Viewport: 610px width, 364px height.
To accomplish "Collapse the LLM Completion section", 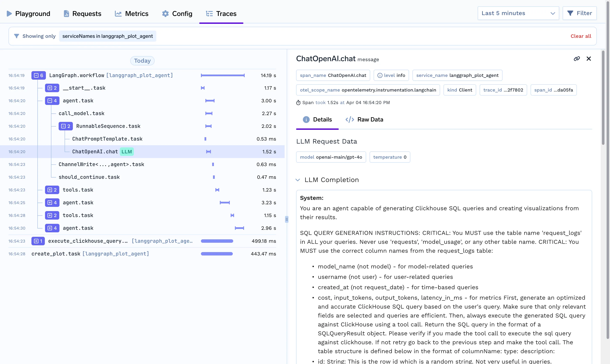I will click(298, 180).
